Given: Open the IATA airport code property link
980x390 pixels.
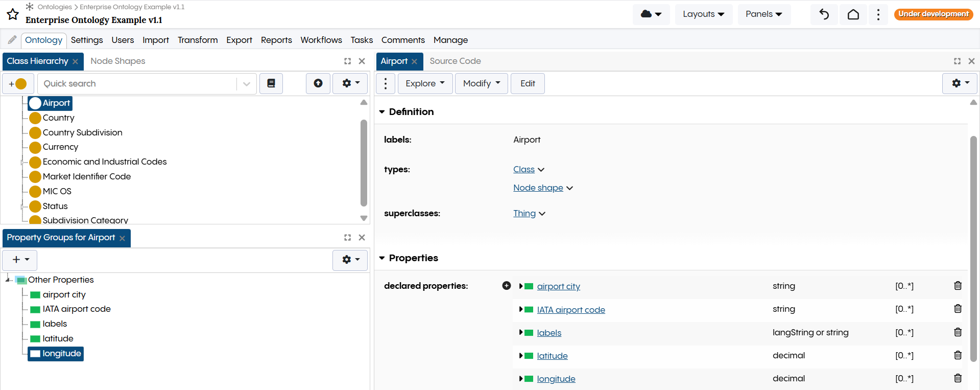Looking at the screenshot, I should pos(570,310).
